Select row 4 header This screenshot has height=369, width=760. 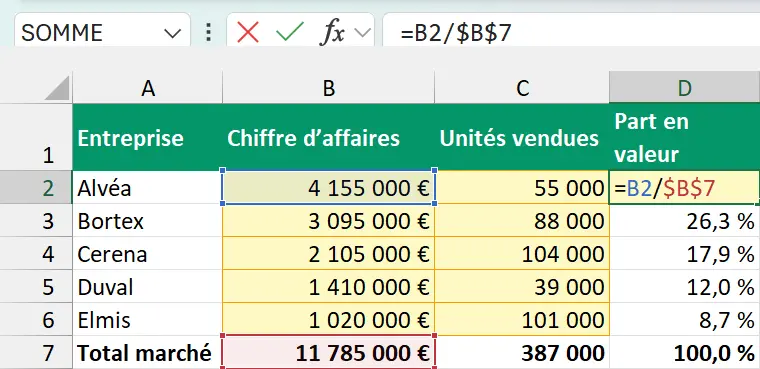click(x=36, y=254)
